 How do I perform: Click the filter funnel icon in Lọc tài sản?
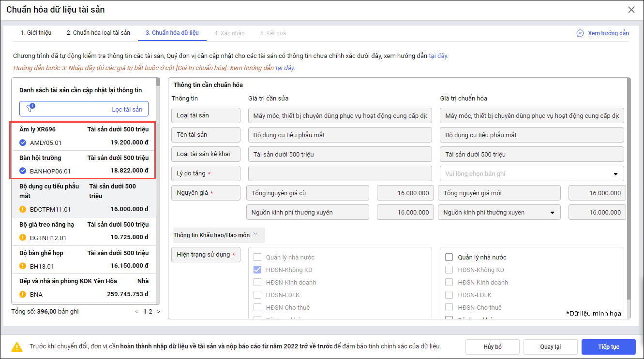[30, 109]
